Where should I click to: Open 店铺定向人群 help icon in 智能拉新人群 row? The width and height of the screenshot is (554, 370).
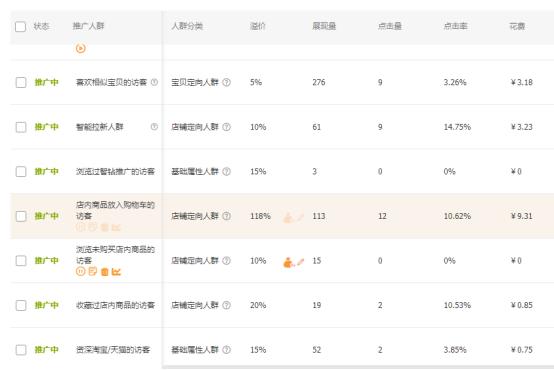click(x=226, y=127)
